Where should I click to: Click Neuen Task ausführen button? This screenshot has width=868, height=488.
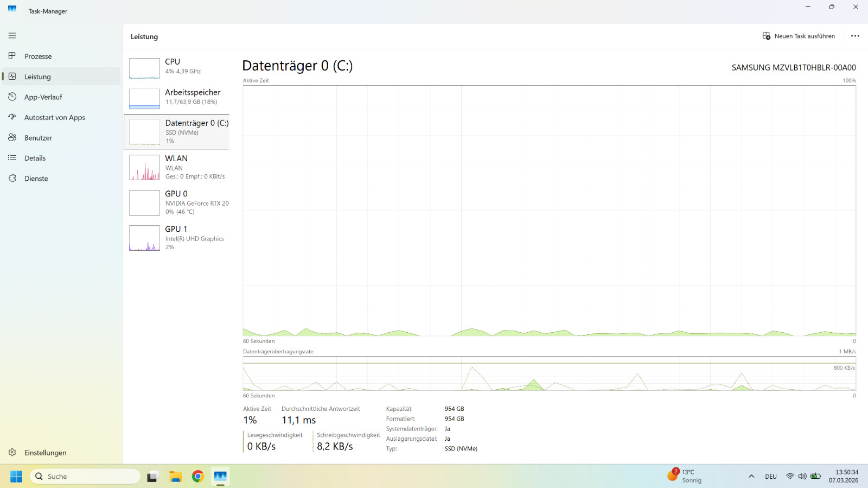(799, 36)
